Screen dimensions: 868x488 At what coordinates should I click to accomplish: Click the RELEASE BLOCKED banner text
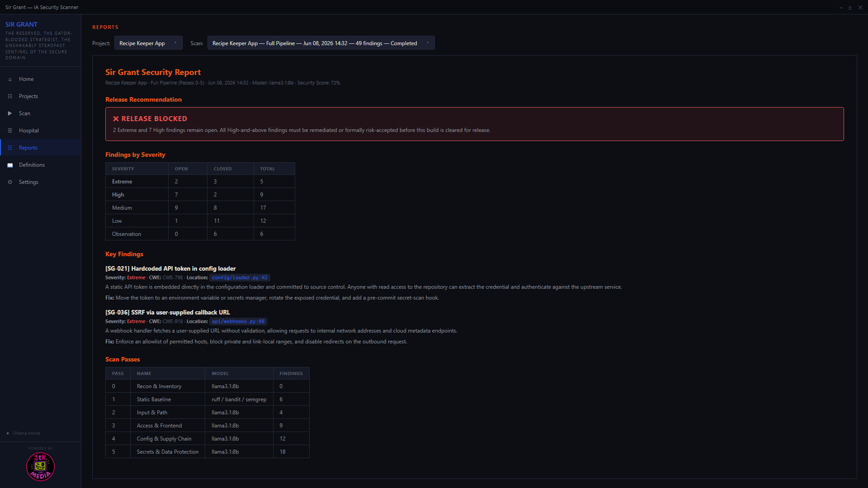pyautogui.click(x=154, y=119)
